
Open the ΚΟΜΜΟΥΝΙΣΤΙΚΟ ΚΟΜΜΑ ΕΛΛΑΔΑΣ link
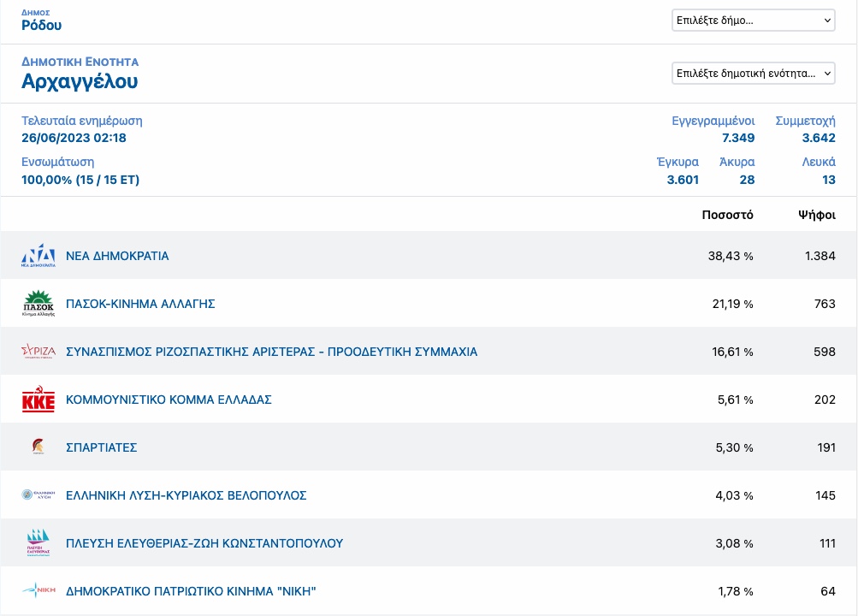pyautogui.click(x=169, y=400)
